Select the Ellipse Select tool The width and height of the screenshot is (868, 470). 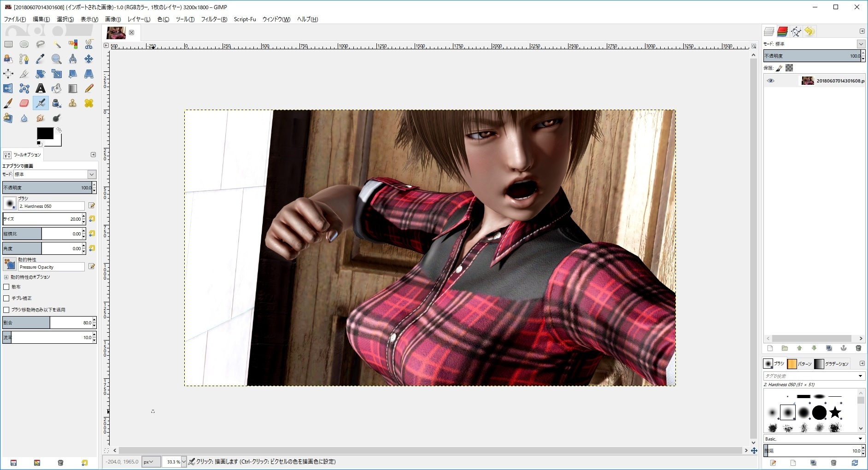(24, 44)
